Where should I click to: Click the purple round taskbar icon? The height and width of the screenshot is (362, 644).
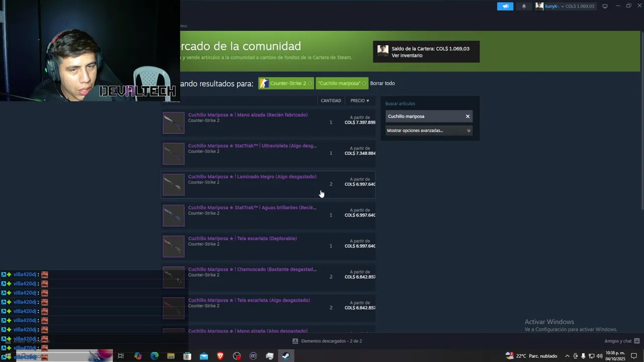(x=253, y=356)
